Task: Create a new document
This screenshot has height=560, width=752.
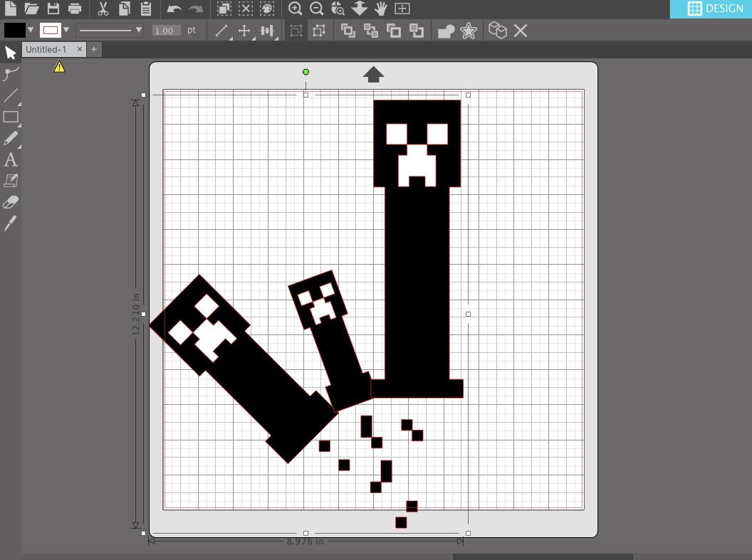Action: tap(10, 8)
